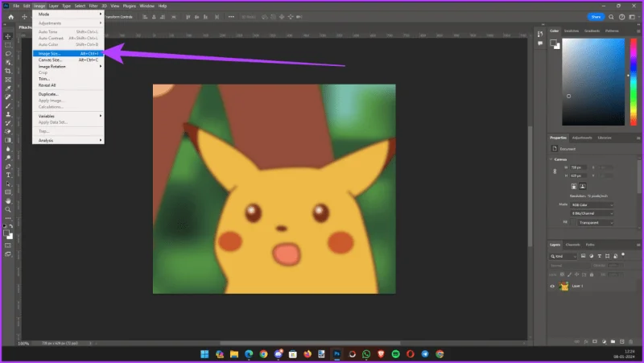The height and width of the screenshot is (363, 644).
Task: Select the Rectangular Marquee tool
Action: coord(8,45)
